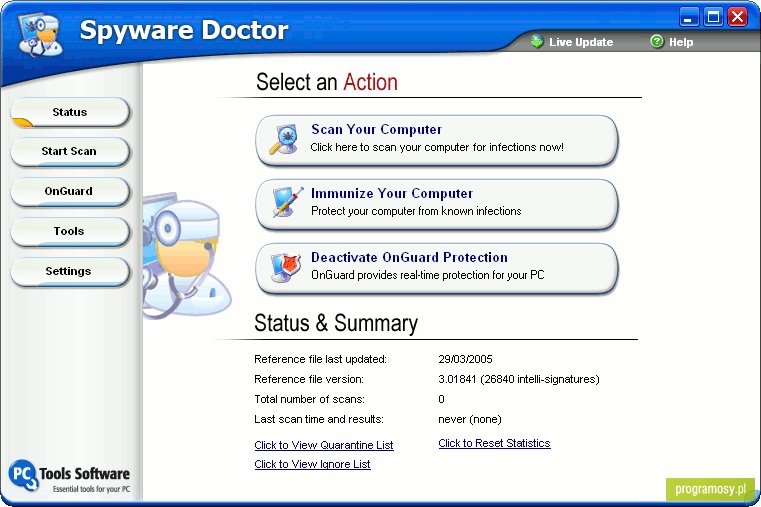Click the version text 3.01841
This screenshot has height=507, width=761.
pyautogui.click(x=457, y=379)
